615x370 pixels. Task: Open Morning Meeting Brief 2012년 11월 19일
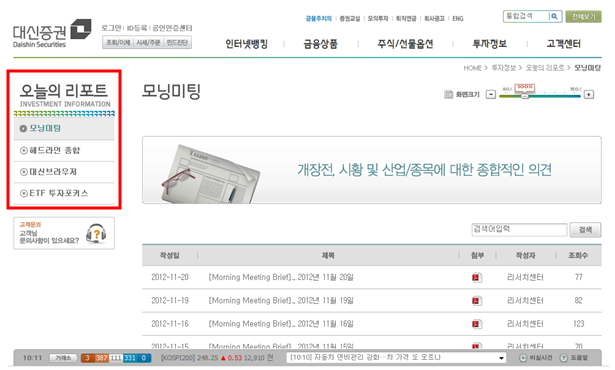point(281,301)
